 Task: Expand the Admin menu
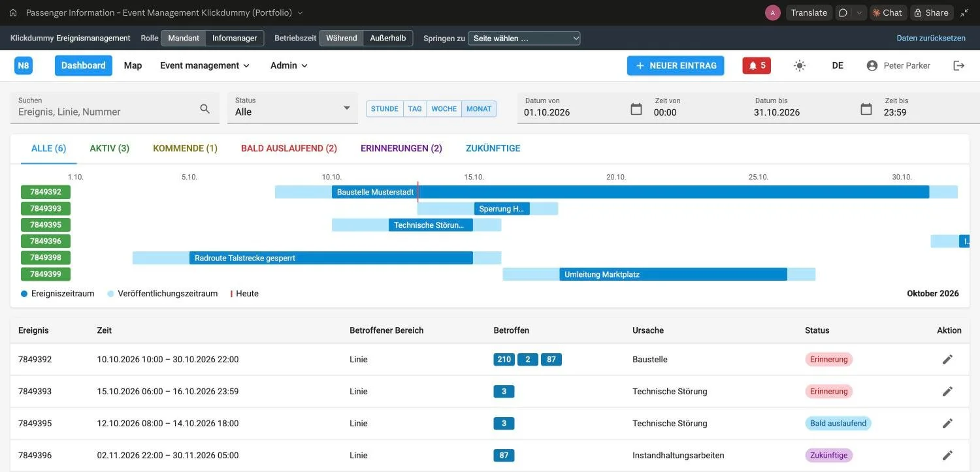289,65
